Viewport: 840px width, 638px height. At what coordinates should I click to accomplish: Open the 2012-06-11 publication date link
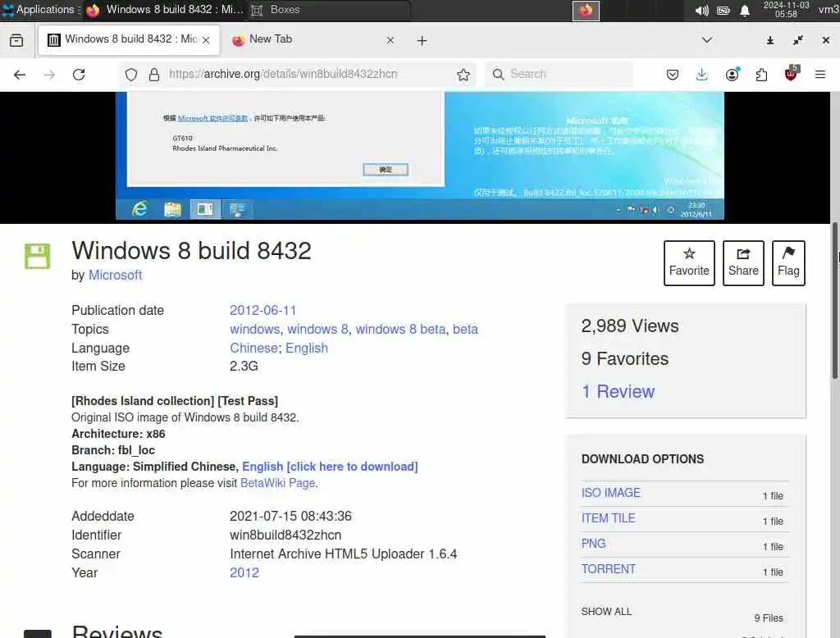point(263,311)
